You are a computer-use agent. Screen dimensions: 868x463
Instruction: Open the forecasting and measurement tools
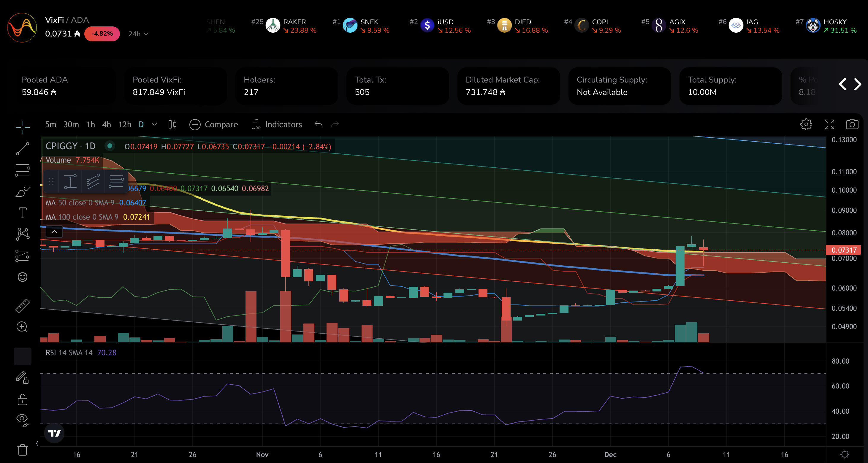pos(23,256)
